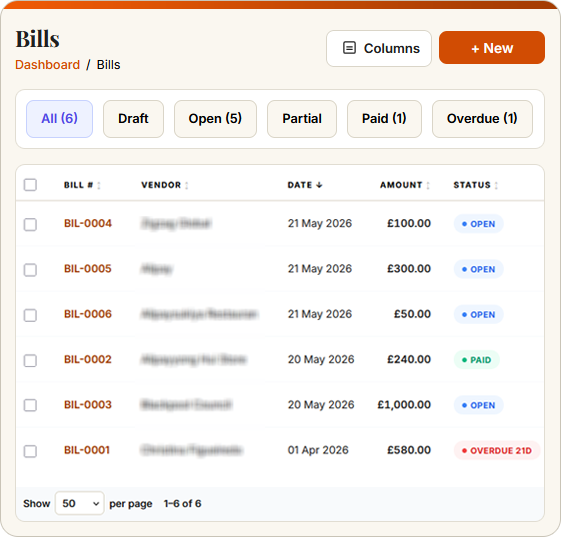This screenshot has width=561, height=537.
Task: Open the Overdue (1) tab
Action: [482, 119]
